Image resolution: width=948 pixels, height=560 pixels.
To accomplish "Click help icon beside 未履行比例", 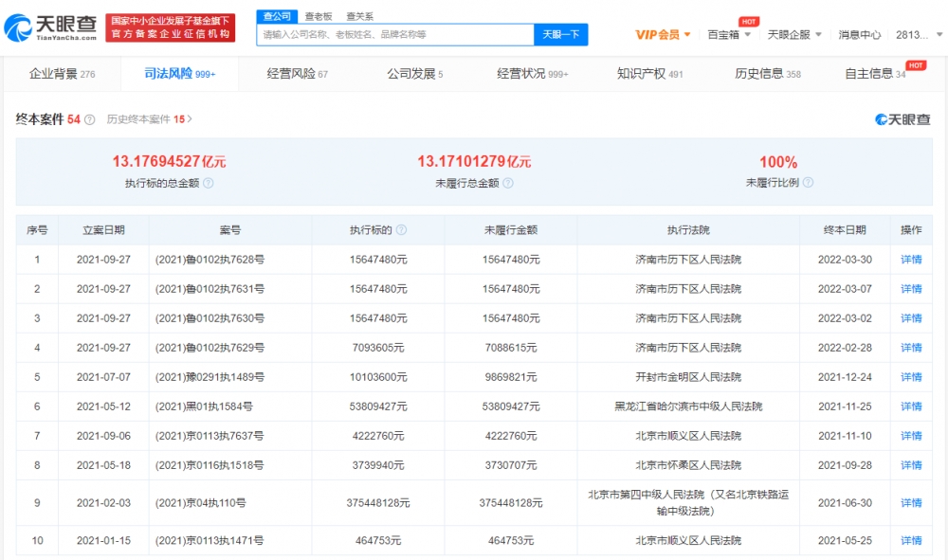I will (x=808, y=183).
